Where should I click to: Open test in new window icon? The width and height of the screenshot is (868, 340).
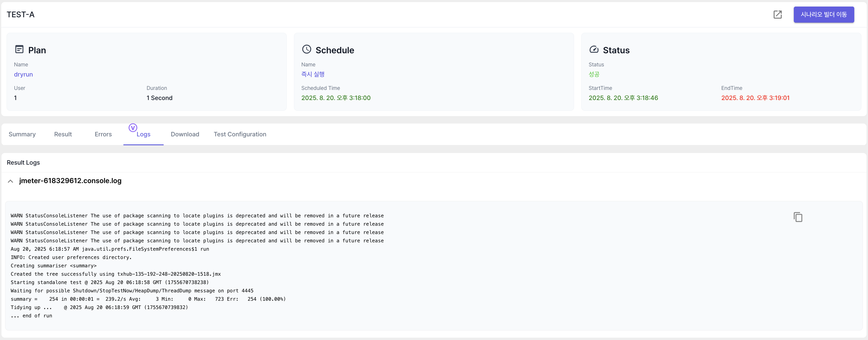777,15
